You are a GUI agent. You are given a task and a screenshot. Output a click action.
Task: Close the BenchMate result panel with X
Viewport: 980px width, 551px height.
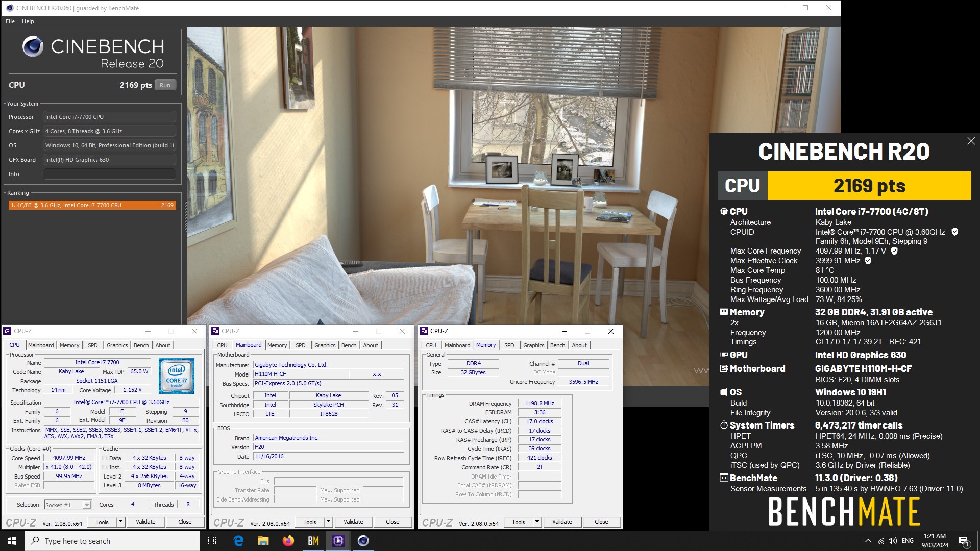click(971, 141)
